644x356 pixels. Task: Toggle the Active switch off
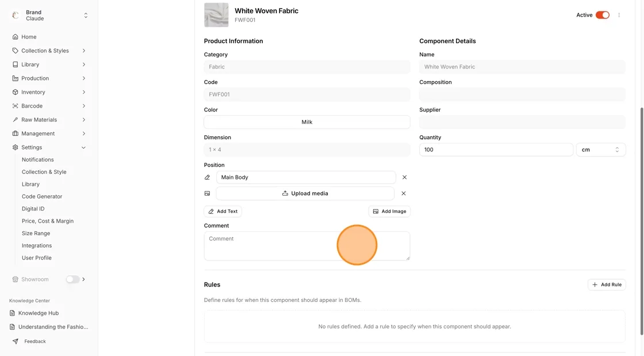pyautogui.click(x=603, y=15)
